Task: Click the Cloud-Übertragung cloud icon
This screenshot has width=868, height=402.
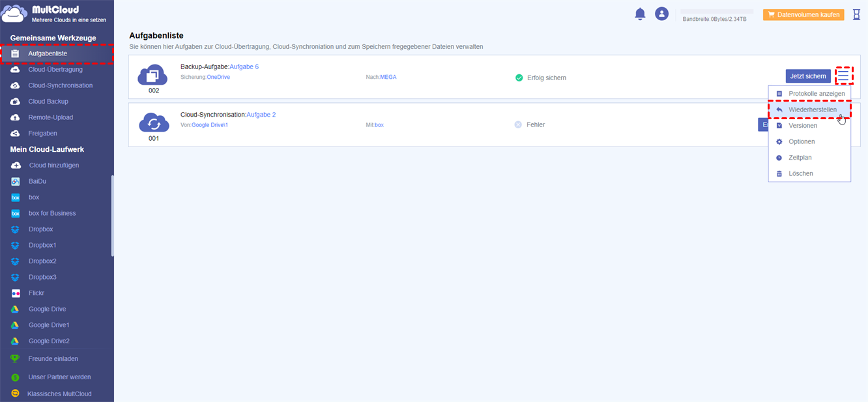Action: point(15,70)
